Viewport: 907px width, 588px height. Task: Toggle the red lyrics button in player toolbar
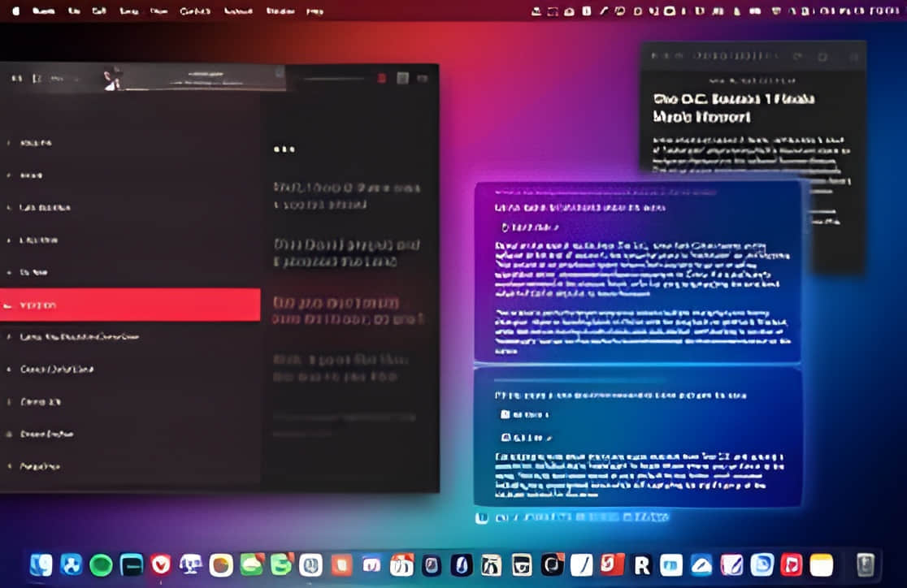point(381,78)
